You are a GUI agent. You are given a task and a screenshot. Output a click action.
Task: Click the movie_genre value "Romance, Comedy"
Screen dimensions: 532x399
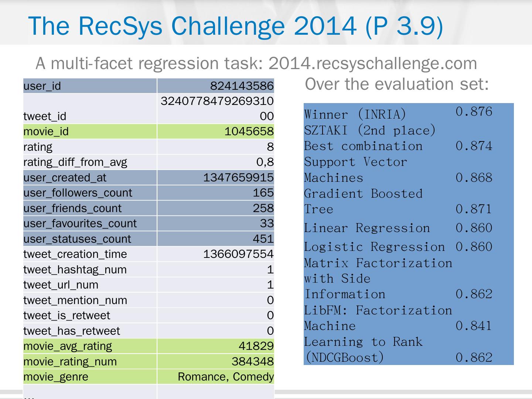click(225, 377)
